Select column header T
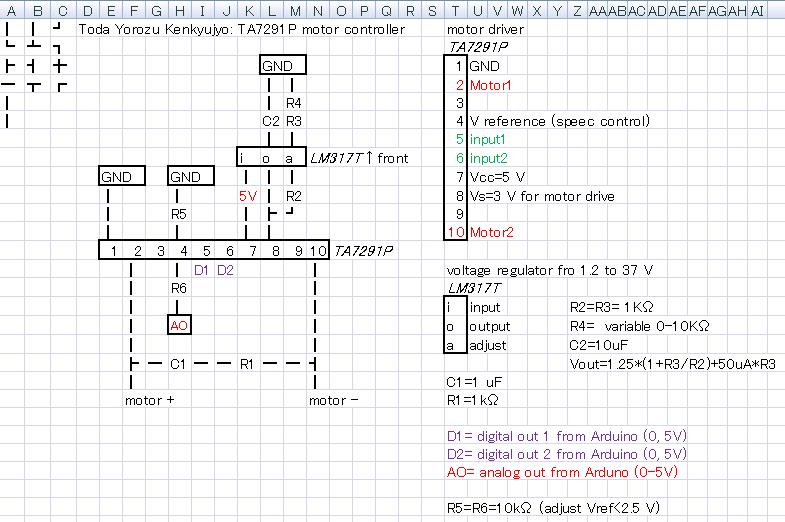Viewport: 785px width, 522px height. 455,10
